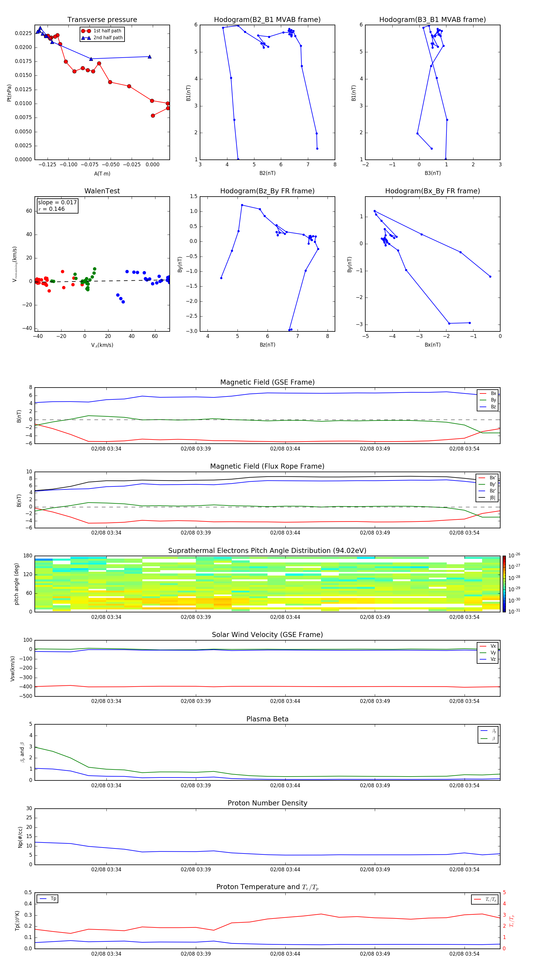This screenshot has height=980, width=535.
Task: Click the 'Transverse pressure' plot title
Action: 102,20
